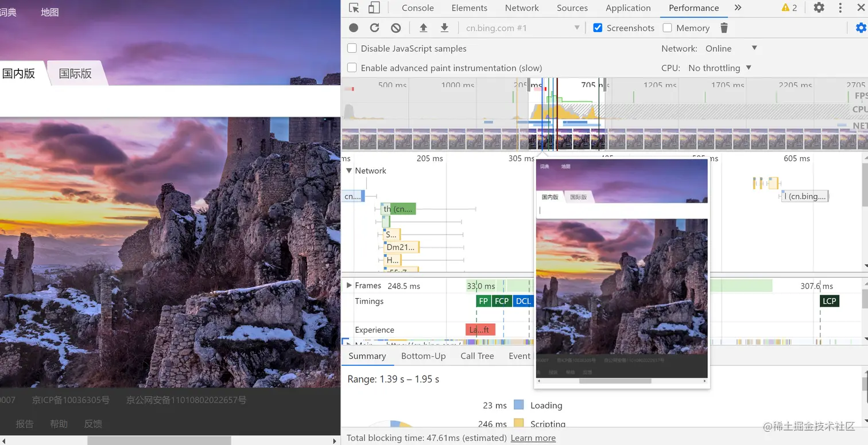The image size is (868, 445).
Task: Toggle the Memory checkbox
Action: point(667,28)
